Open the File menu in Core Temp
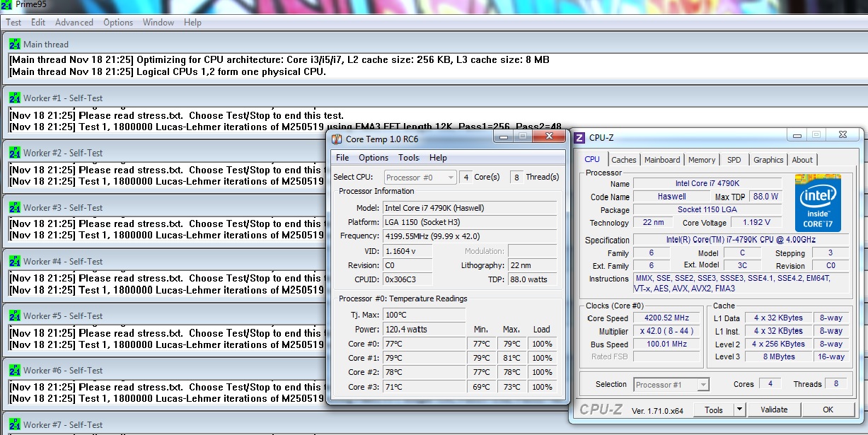Viewport: 868px width, 435px height. coord(342,158)
